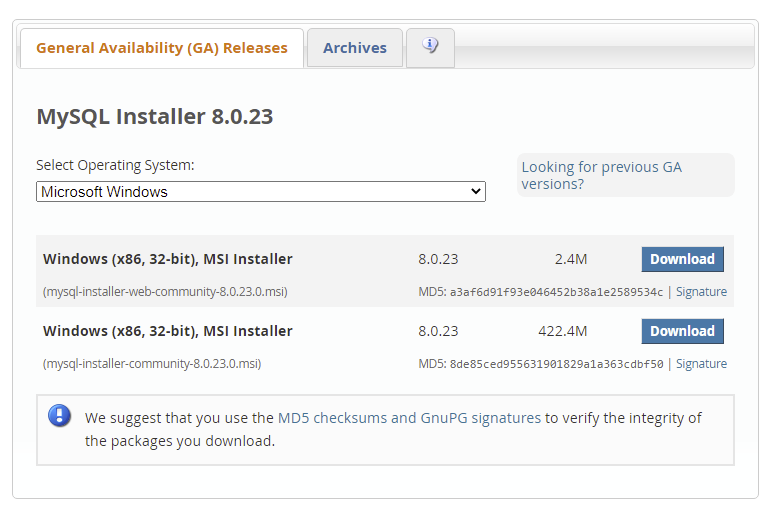Select the text (mysql-installer-web-community-8.0.23.0.msi)
Viewport: 772px width, 515px height.
165,292
